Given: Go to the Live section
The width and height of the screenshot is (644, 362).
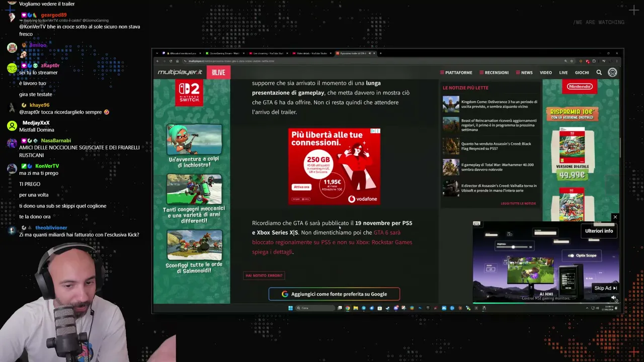Looking at the screenshot, I should pyautogui.click(x=563, y=72).
